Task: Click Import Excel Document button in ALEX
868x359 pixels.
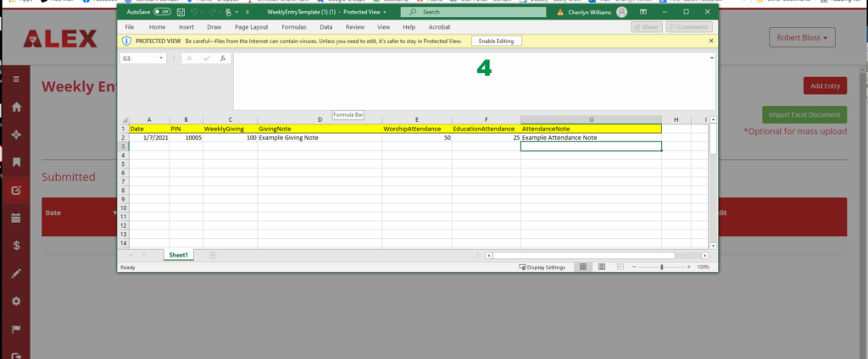Action: click(x=804, y=114)
